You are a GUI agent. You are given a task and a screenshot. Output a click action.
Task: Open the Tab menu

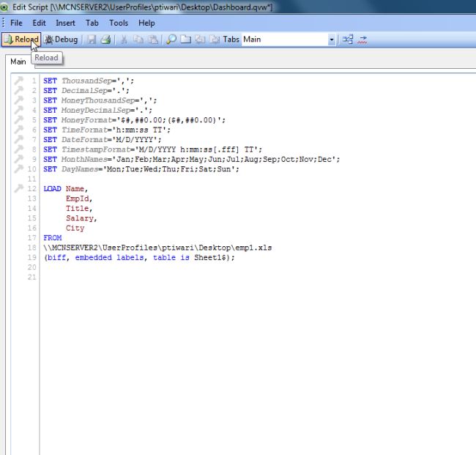pos(92,23)
